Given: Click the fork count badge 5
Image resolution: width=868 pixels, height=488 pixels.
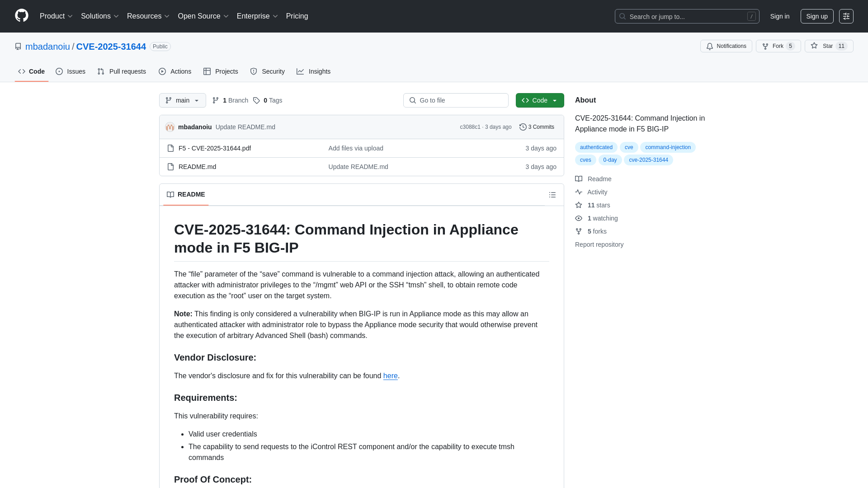Looking at the screenshot, I should 790,46.
